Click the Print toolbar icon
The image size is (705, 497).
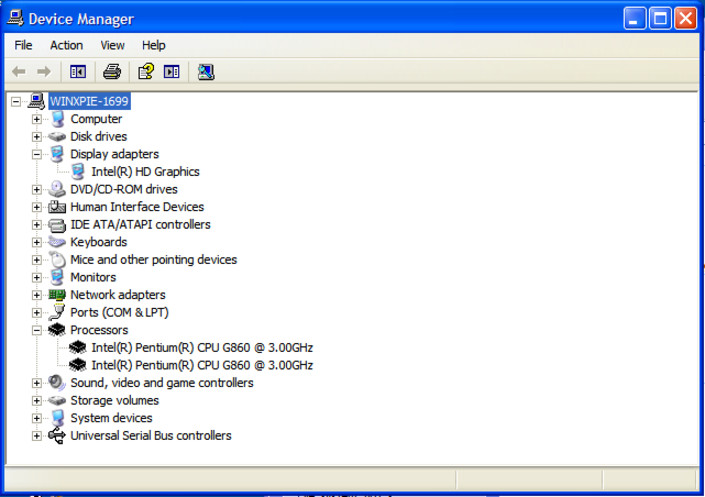pos(112,71)
